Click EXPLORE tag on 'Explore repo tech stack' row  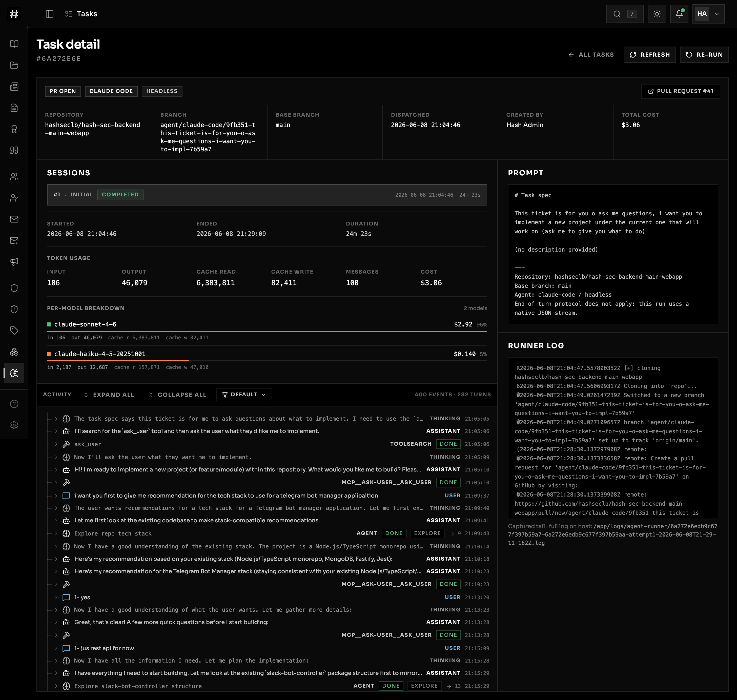427,533
